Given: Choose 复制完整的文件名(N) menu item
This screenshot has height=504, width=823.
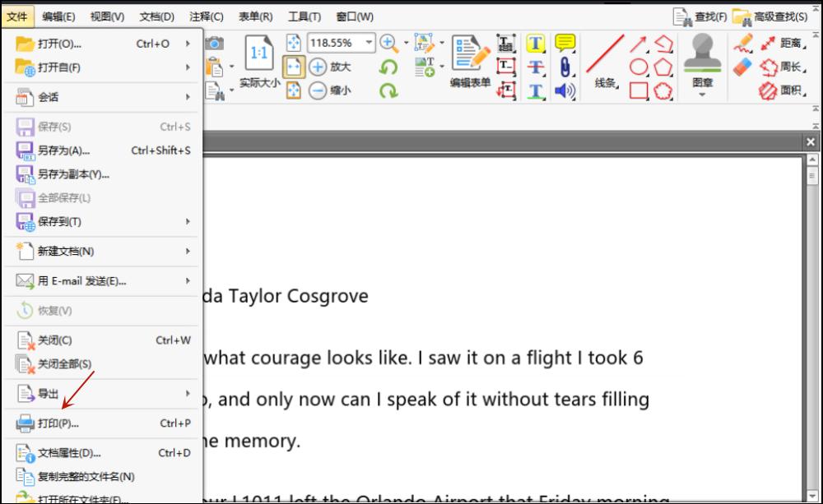Looking at the screenshot, I should (x=103, y=477).
